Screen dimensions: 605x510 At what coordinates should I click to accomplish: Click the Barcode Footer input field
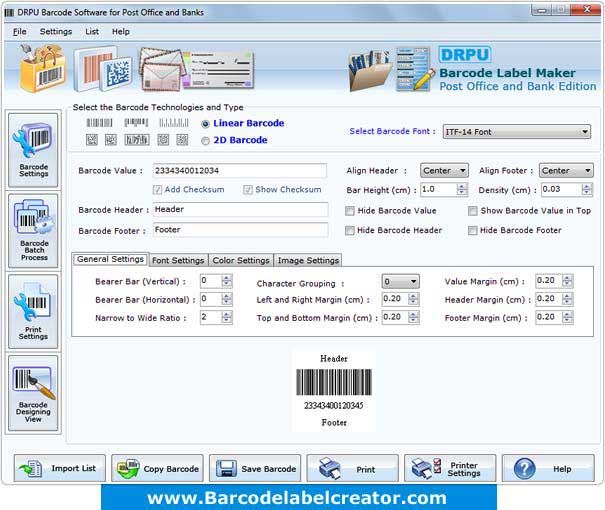(x=240, y=230)
